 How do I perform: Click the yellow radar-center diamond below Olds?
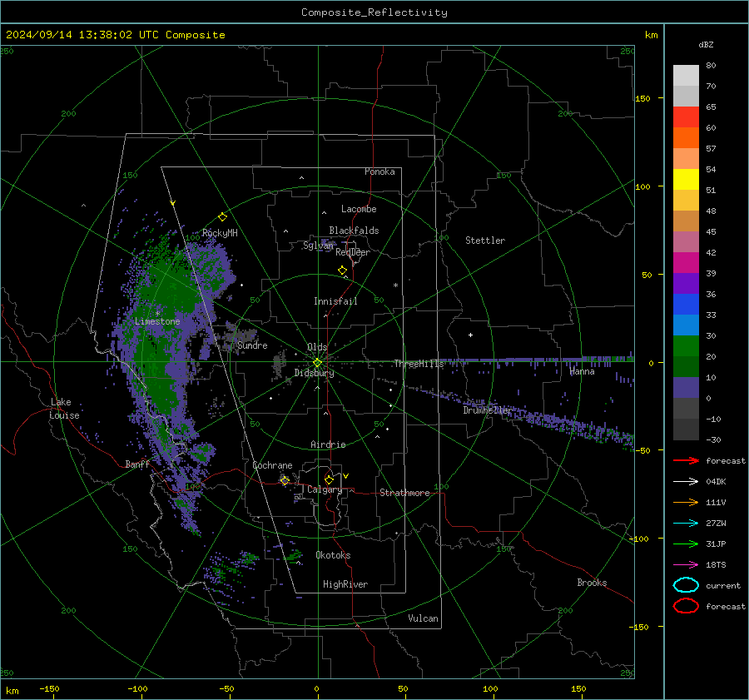(x=317, y=363)
